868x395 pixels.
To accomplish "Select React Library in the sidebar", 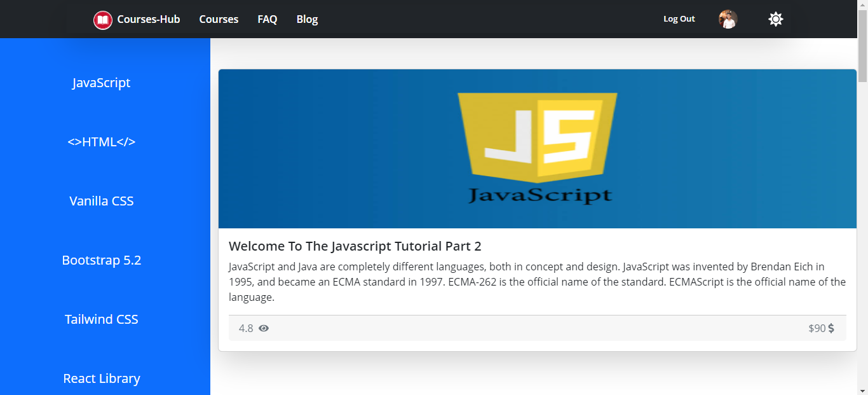I will click(102, 378).
